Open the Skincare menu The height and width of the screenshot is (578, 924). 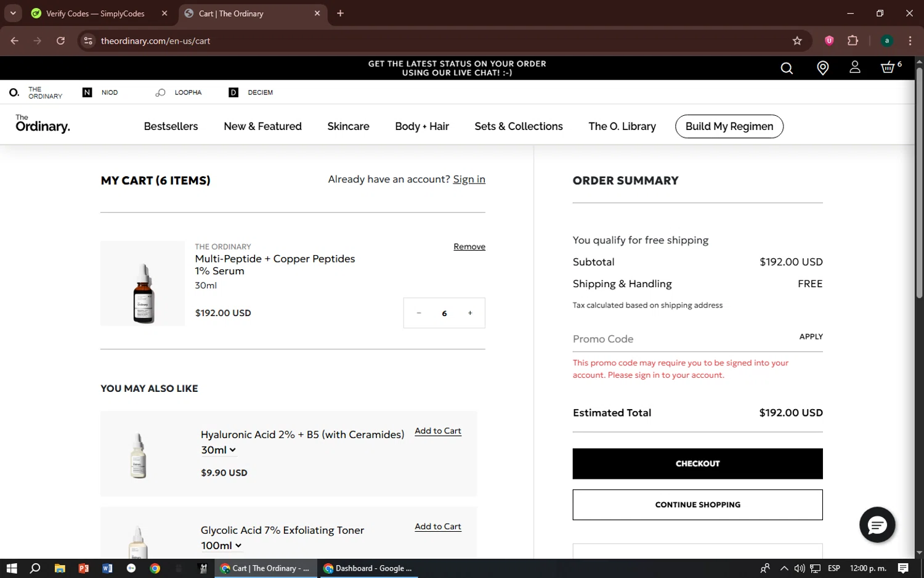(348, 126)
